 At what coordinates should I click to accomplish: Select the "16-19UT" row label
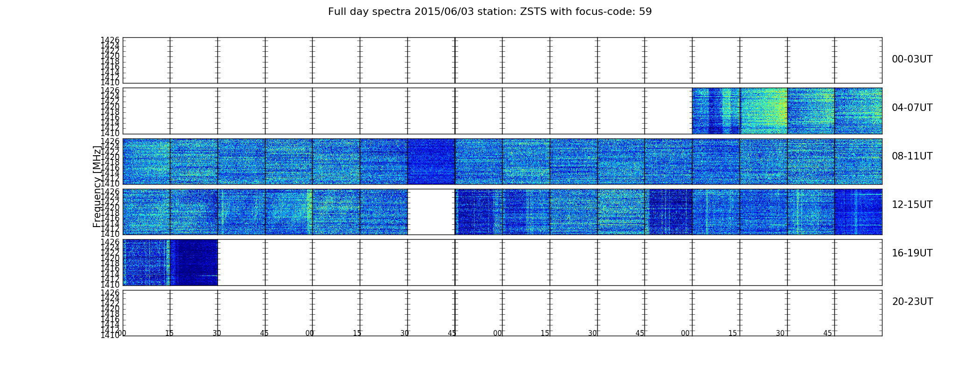[x=912, y=253]
